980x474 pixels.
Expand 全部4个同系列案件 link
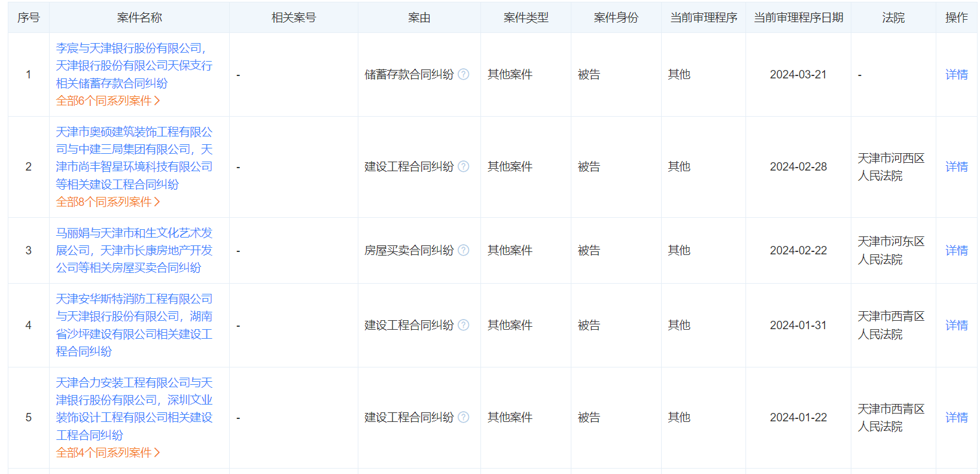pos(108,452)
